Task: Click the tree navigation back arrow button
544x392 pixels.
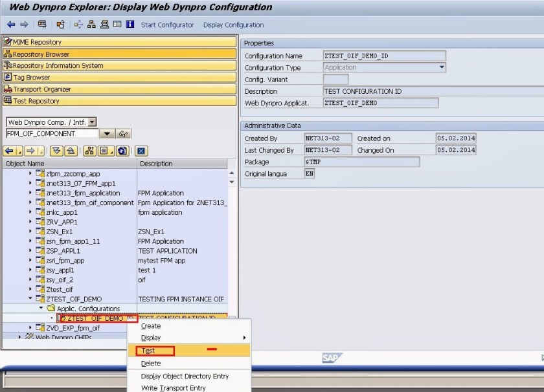Action: point(10,151)
